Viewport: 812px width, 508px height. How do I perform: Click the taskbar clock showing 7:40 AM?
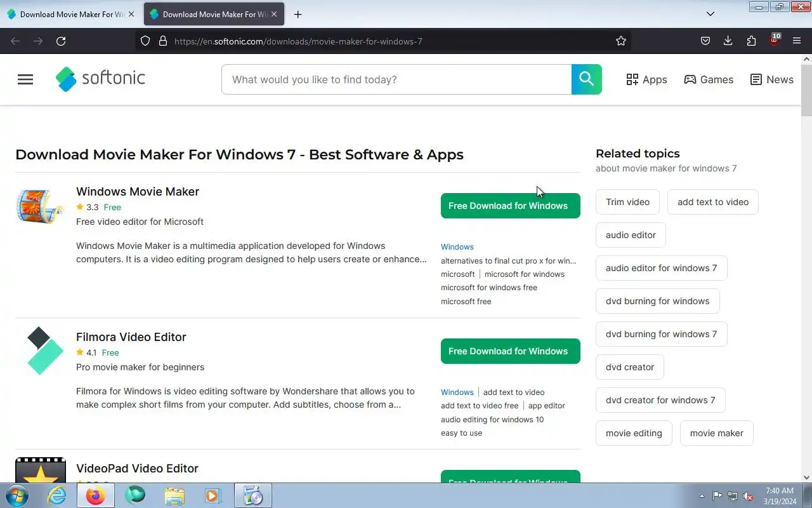point(780,496)
